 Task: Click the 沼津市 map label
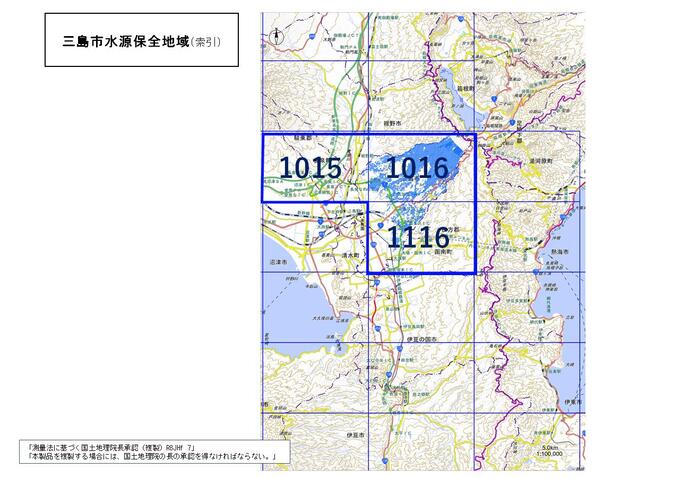pyautogui.click(x=278, y=262)
